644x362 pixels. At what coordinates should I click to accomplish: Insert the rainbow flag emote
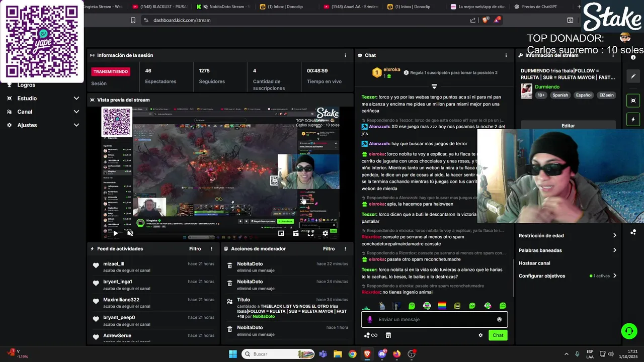pos(442,305)
